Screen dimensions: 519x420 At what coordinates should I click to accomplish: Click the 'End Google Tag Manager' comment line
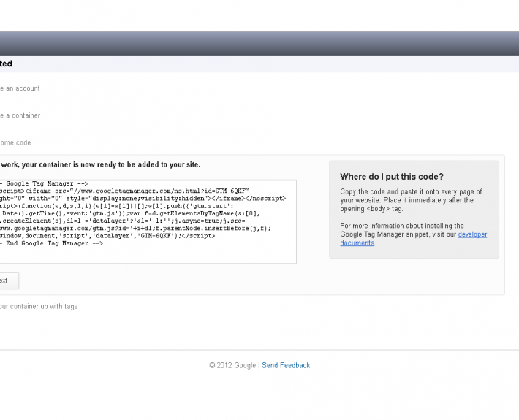[x=51, y=243]
